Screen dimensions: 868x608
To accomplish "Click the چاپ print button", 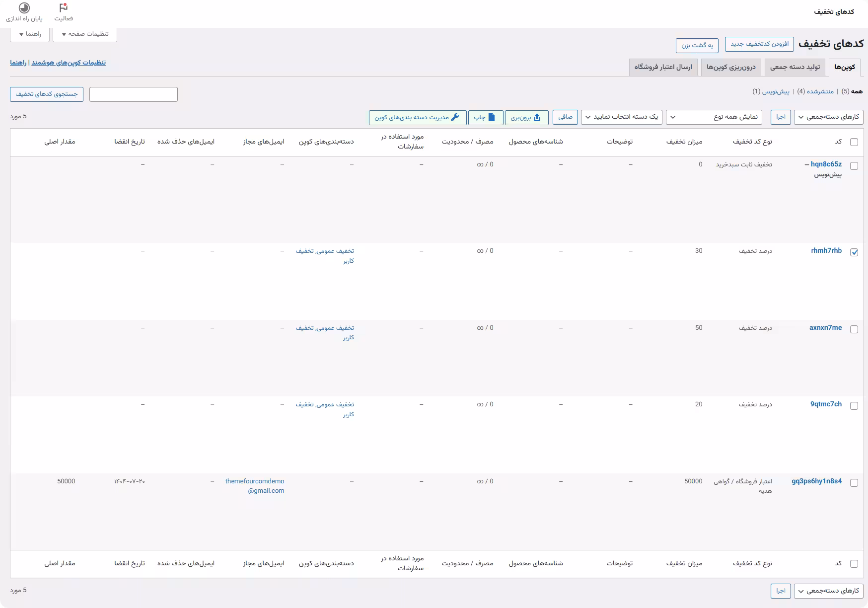I will pyautogui.click(x=486, y=118).
